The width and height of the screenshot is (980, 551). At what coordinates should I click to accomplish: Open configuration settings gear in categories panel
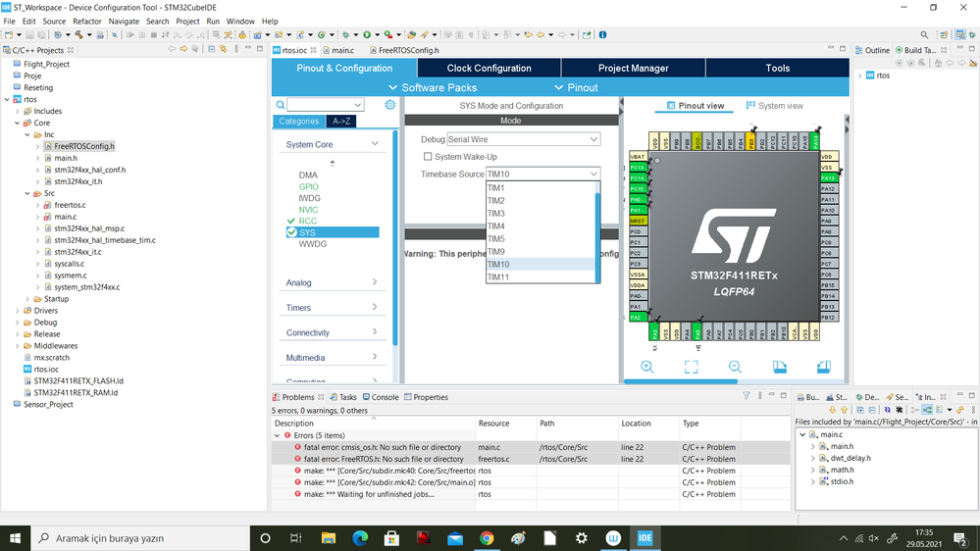point(390,105)
